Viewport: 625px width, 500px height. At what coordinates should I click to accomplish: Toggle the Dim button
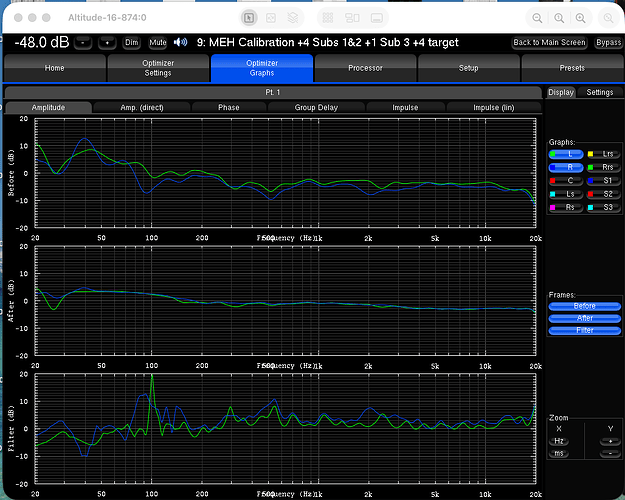132,42
